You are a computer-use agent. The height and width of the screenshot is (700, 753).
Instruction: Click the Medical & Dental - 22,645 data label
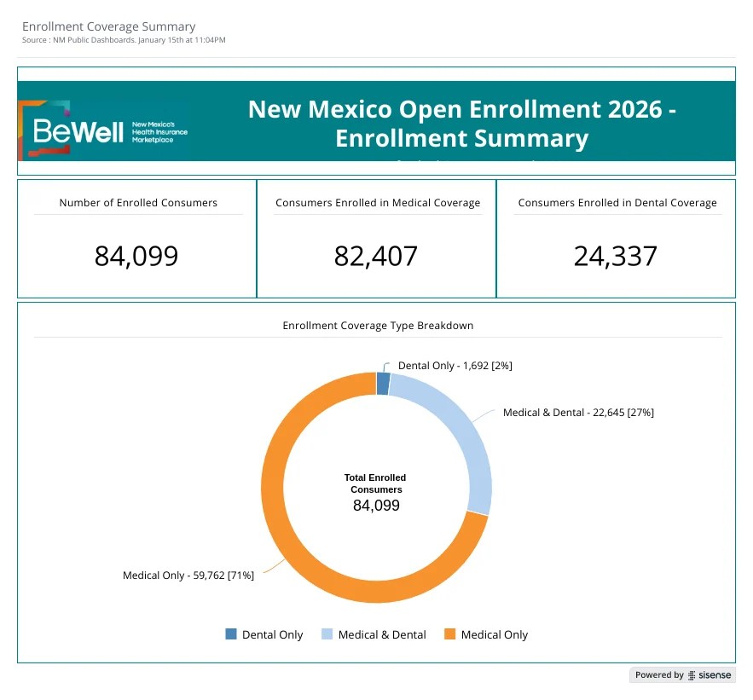click(x=578, y=413)
